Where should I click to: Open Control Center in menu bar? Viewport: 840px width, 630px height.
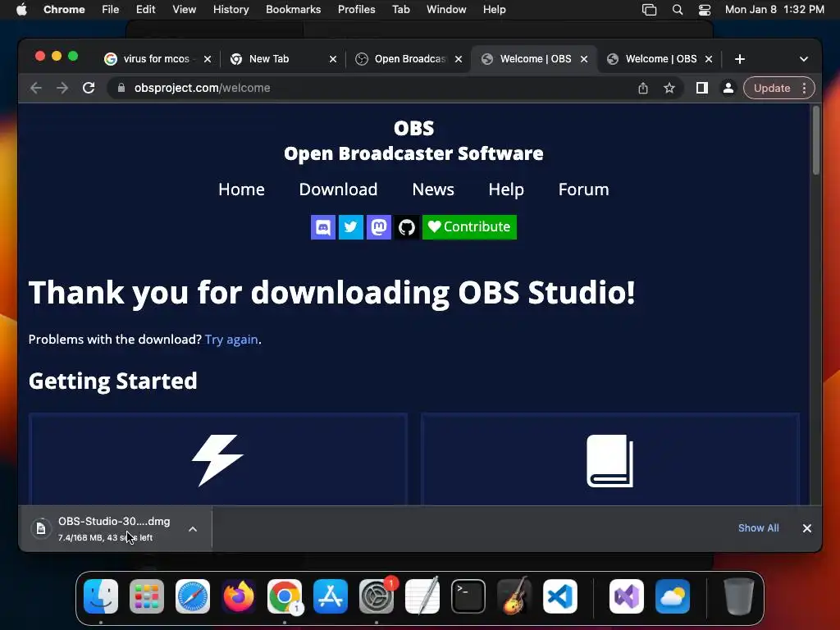tap(705, 10)
